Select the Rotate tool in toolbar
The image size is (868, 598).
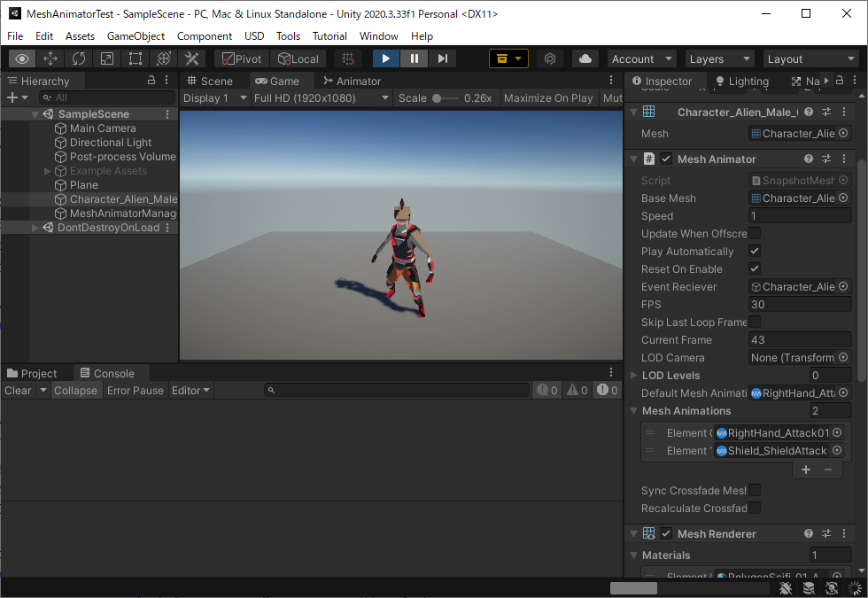[79, 58]
